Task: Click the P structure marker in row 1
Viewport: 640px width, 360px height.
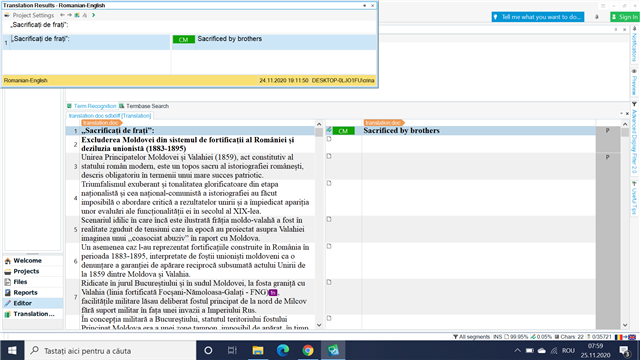Action: point(607,131)
